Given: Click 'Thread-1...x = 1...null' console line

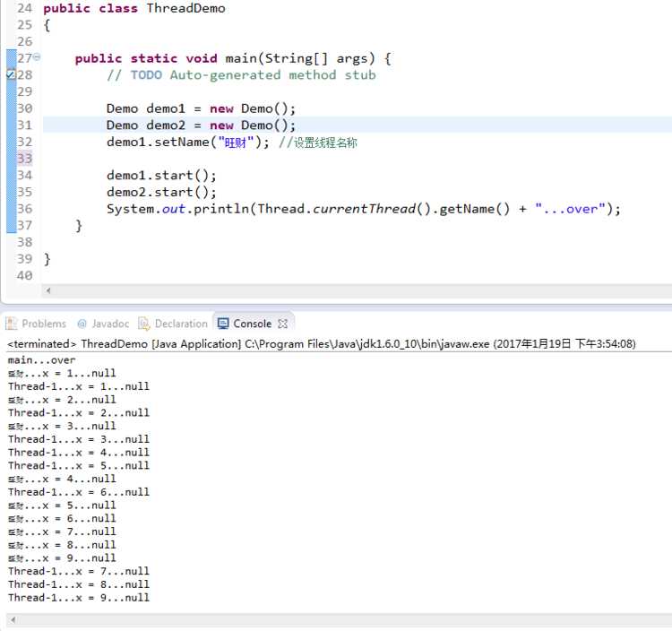Looking at the screenshot, I should (x=79, y=386).
